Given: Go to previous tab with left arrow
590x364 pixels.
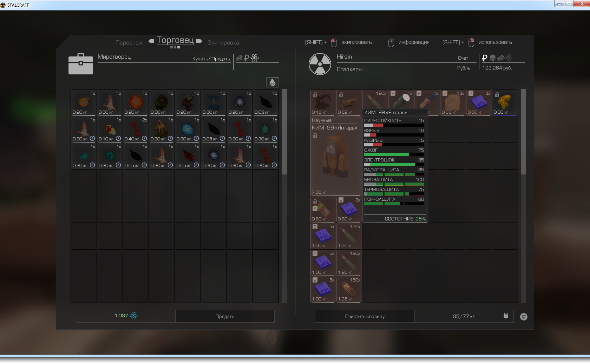Looking at the screenshot, I should [x=151, y=41].
